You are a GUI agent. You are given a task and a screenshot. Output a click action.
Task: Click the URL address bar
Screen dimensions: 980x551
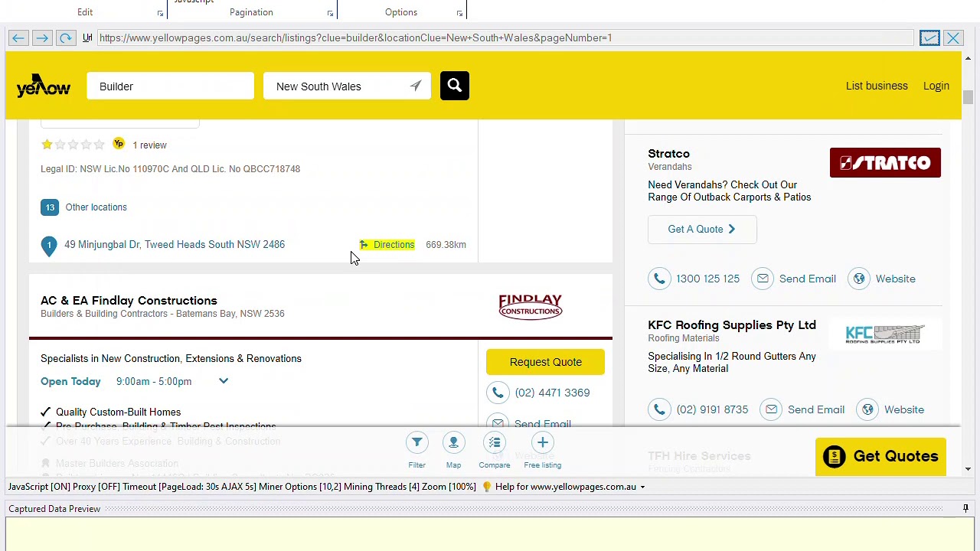[x=505, y=38]
